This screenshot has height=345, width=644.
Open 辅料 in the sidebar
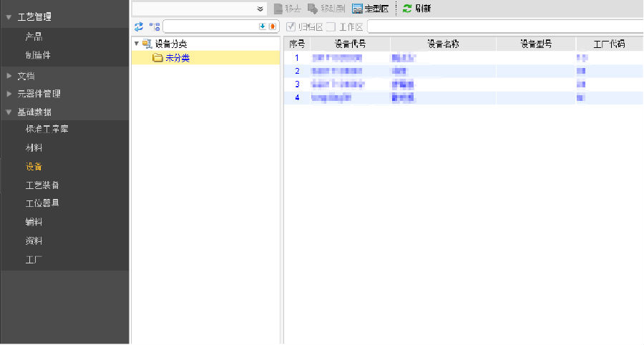(34, 222)
